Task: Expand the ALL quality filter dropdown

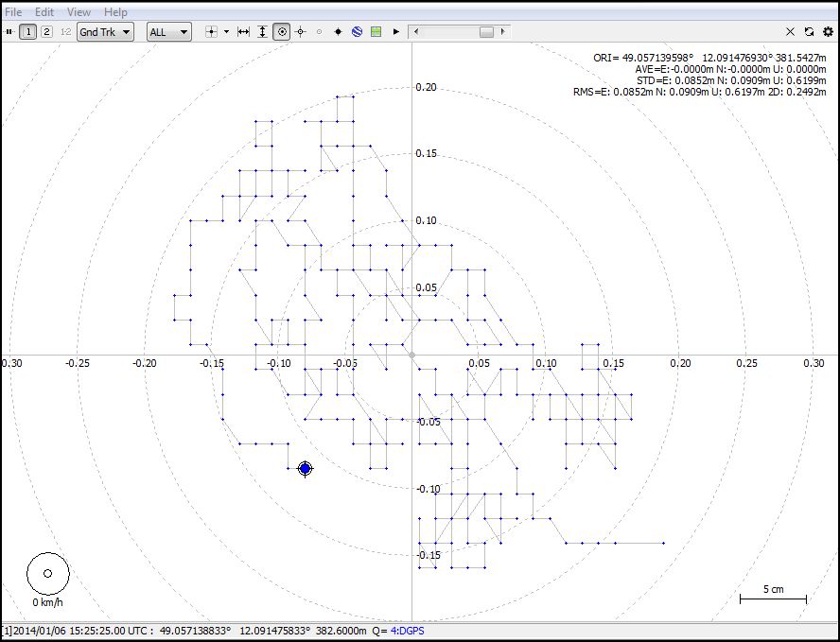Action: click(x=169, y=32)
